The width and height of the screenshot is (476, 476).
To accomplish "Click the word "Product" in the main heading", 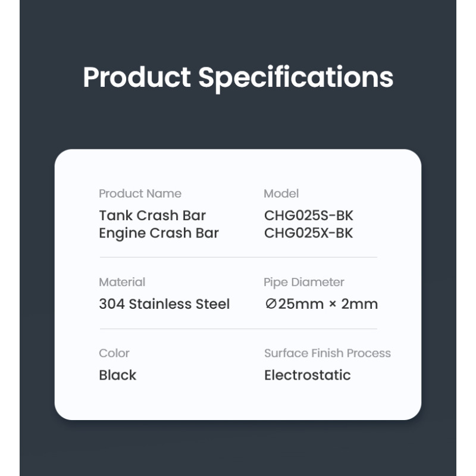I will [137, 77].
